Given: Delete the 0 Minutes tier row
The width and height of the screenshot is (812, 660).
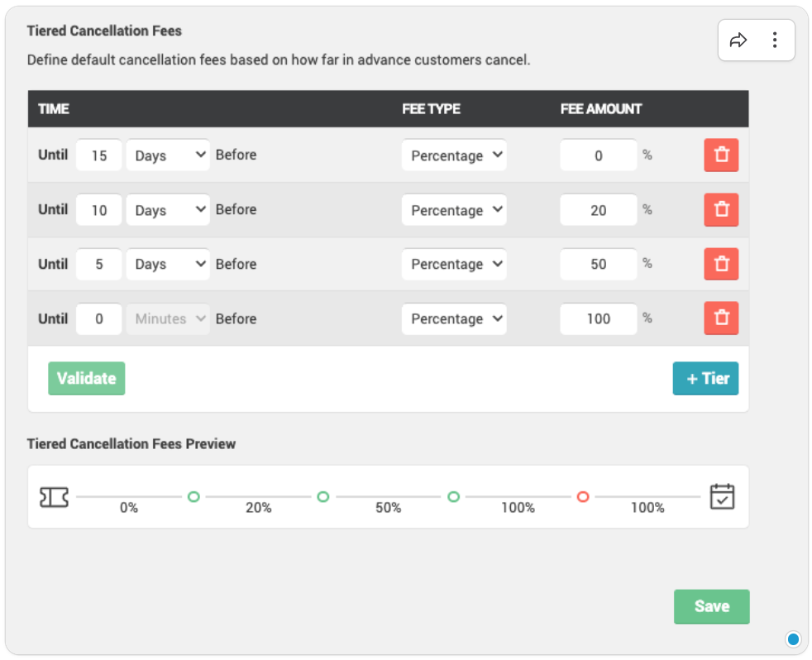Looking at the screenshot, I should click(x=721, y=318).
